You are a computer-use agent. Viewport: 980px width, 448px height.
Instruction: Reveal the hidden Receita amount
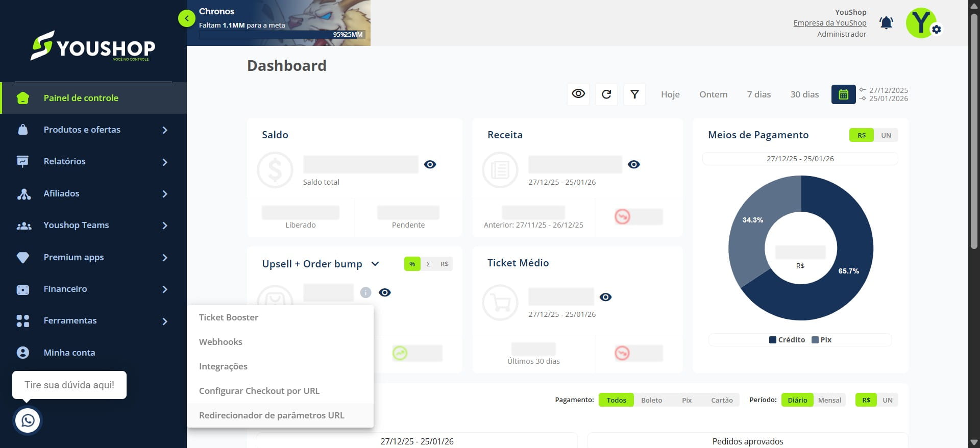(634, 164)
